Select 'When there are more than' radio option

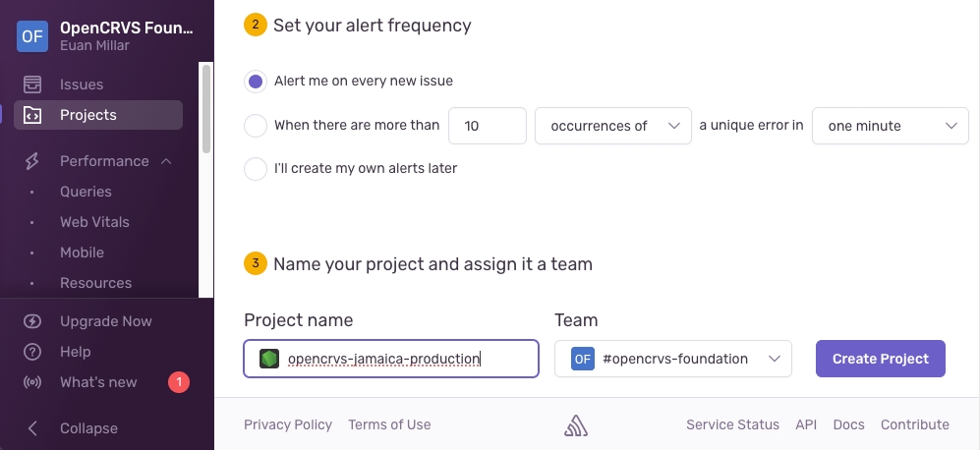pos(256,126)
